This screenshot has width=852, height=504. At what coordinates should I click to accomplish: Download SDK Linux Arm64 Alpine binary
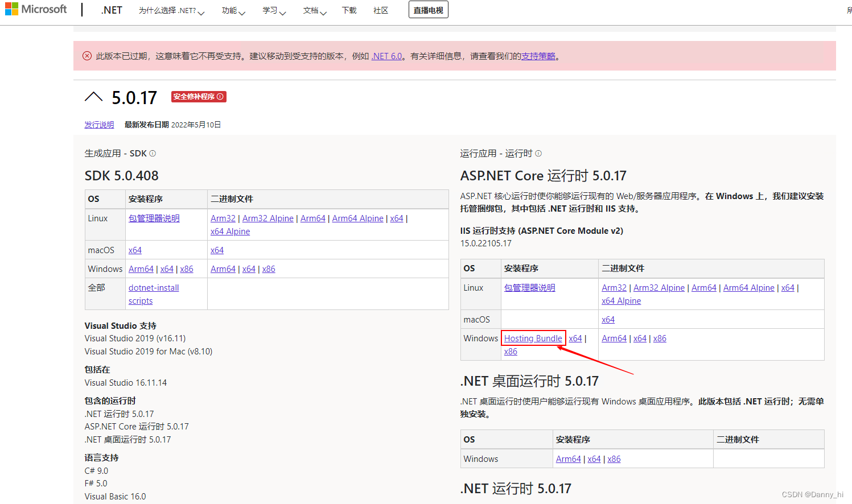(x=358, y=218)
